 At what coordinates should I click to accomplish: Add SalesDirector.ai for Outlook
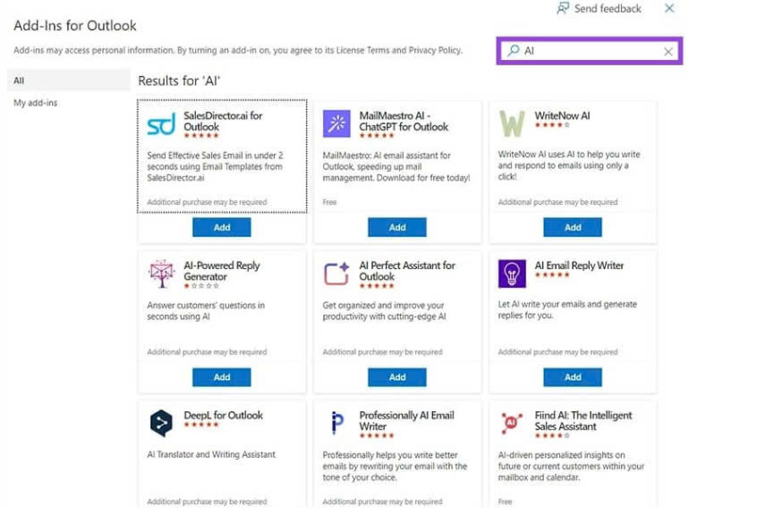(x=222, y=227)
